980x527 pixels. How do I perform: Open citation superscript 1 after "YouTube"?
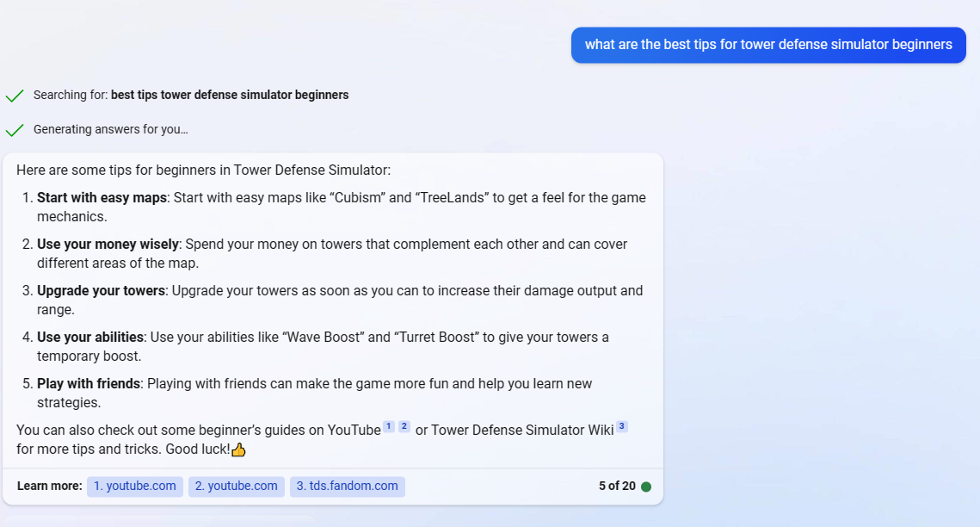click(389, 425)
